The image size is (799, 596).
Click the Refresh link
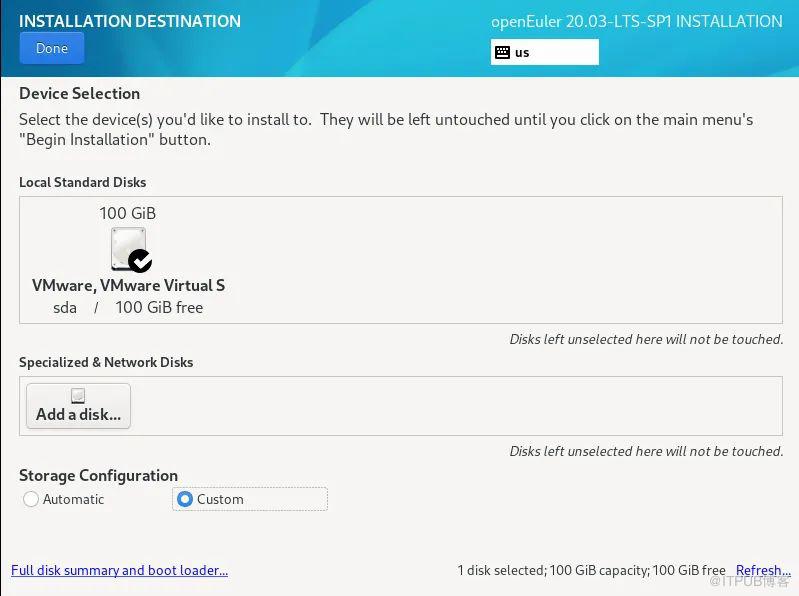763,570
